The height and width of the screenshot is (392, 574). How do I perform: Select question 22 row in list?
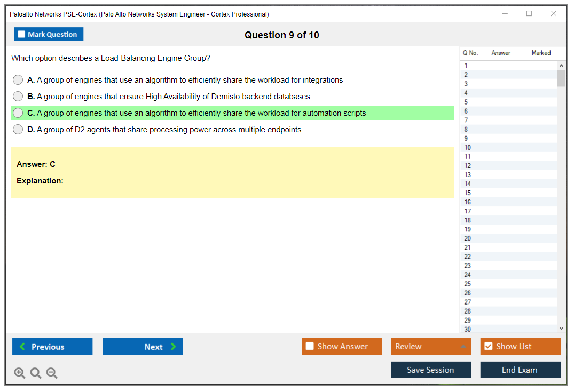(468, 257)
